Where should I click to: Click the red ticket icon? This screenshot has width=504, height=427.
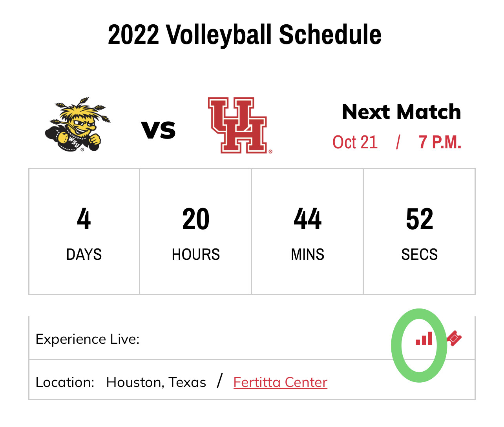[454, 338]
